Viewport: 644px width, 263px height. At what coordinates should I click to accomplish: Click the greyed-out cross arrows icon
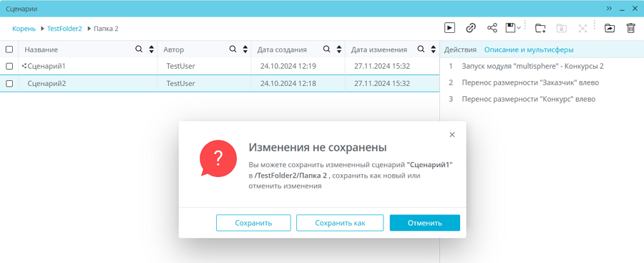(582, 28)
